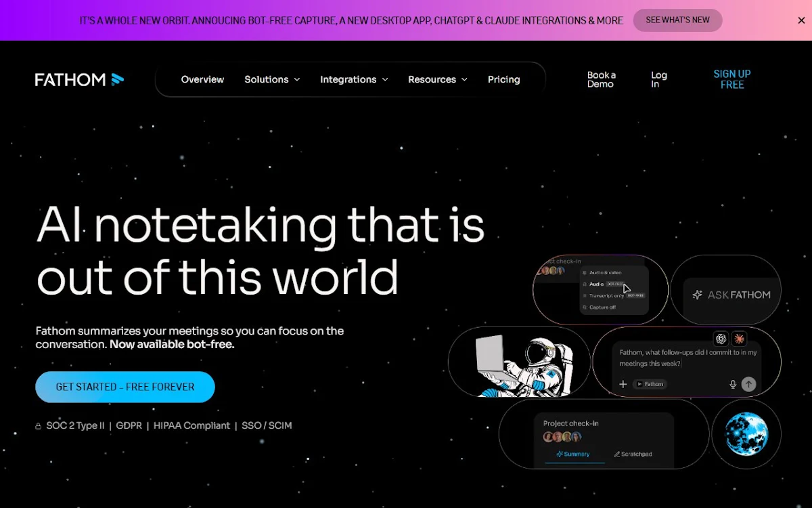The width and height of the screenshot is (812, 508).
Task: Click the 'HIPAA Compliant' text
Action: pos(191,425)
